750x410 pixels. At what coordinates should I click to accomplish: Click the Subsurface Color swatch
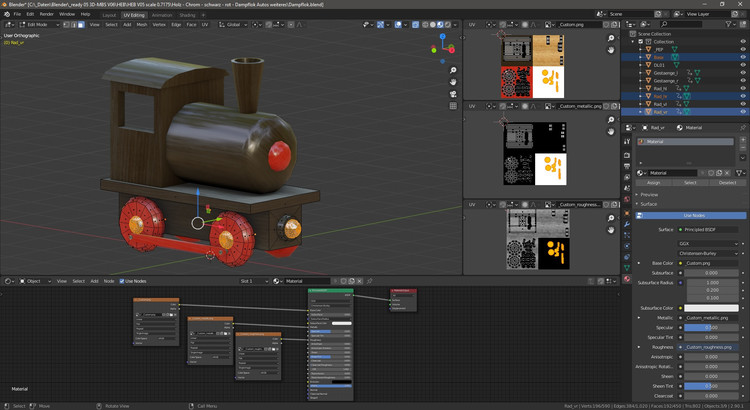[x=711, y=308]
